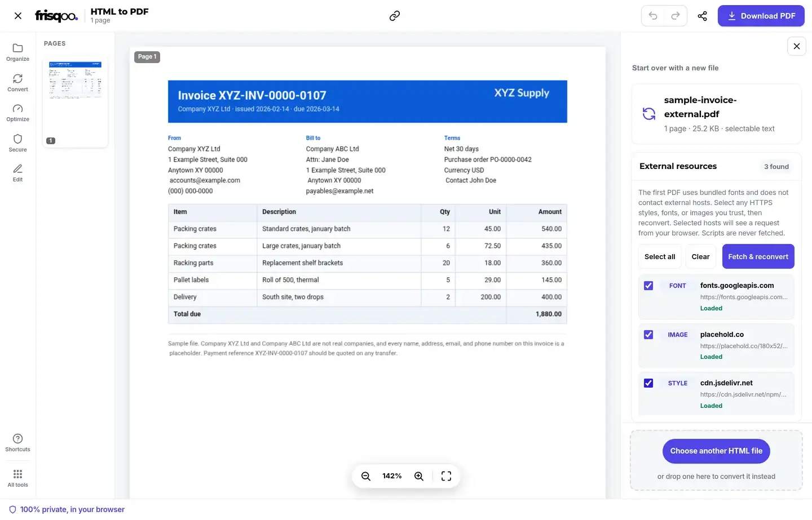
Task: Open the Organize tool in sidebar
Action: click(x=17, y=52)
